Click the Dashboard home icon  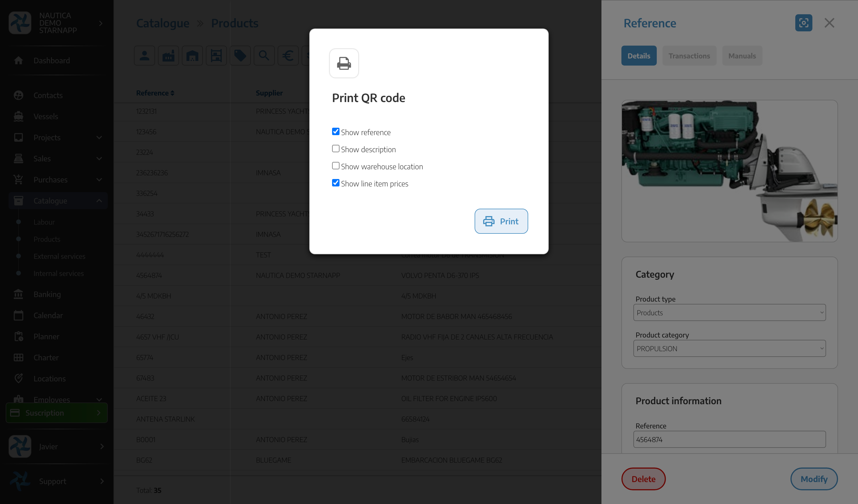(x=18, y=60)
